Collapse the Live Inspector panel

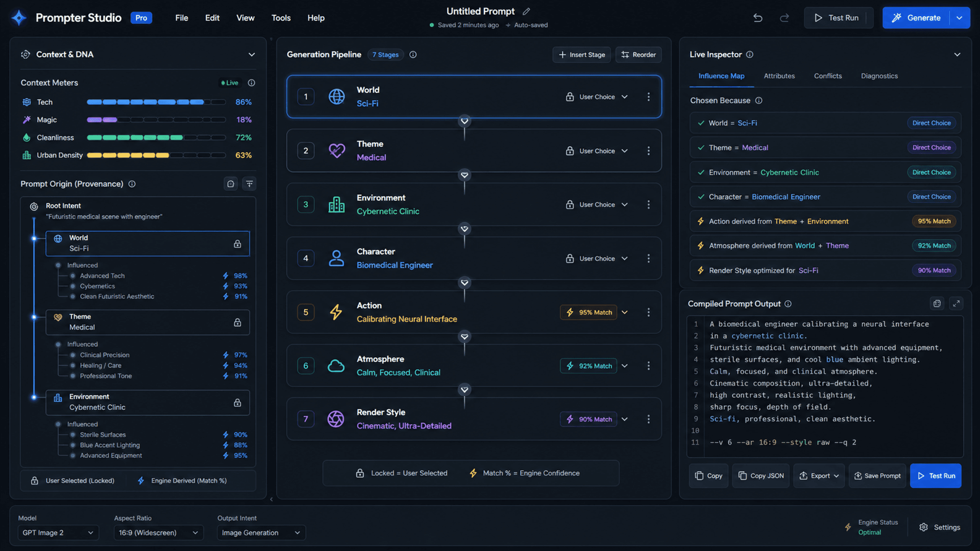[957, 55]
